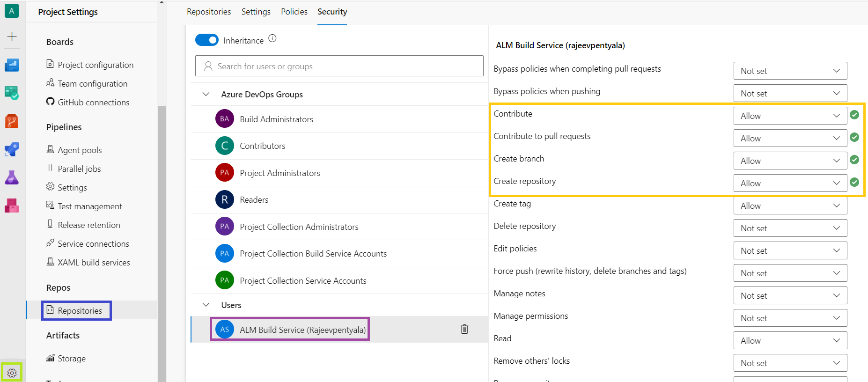Toggle the Inheritance switch
This screenshot has width=868, height=382.
206,40
